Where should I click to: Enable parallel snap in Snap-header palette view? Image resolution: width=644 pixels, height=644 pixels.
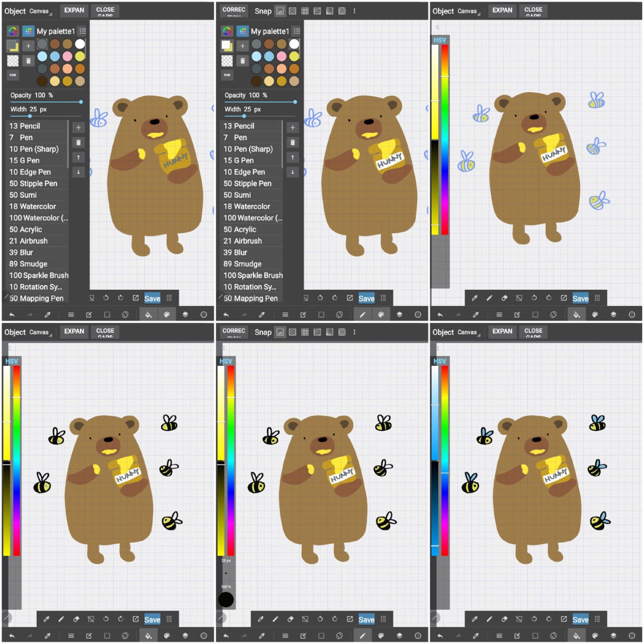click(292, 11)
